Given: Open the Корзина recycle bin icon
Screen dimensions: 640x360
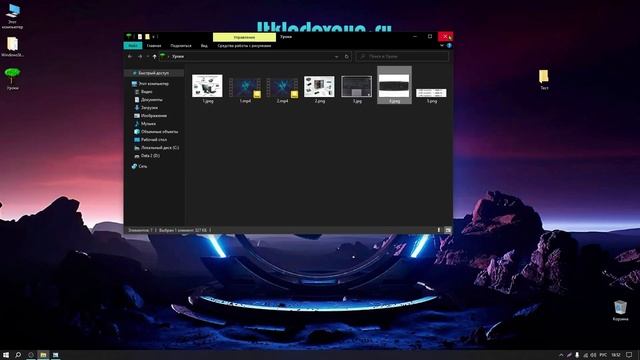Looking at the screenshot, I should tap(620, 311).
